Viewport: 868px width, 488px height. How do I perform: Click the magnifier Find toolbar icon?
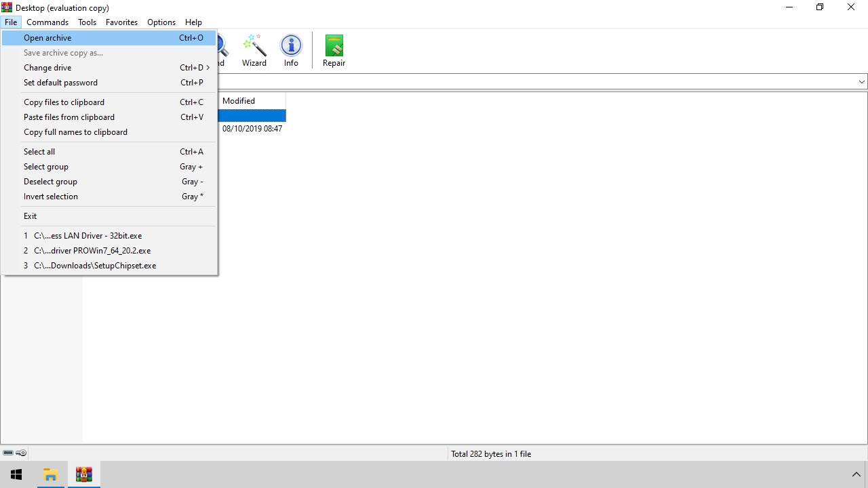click(x=222, y=51)
